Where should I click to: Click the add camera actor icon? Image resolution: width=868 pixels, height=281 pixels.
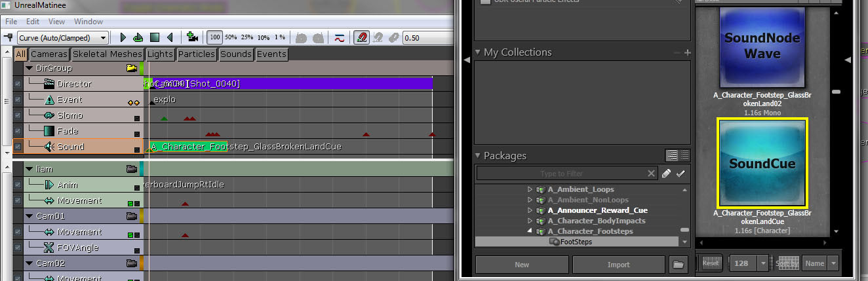[x=192, y=37]
